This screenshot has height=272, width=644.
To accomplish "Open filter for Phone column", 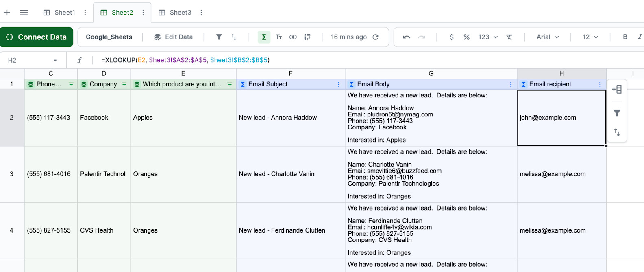I will click(71, 84).
